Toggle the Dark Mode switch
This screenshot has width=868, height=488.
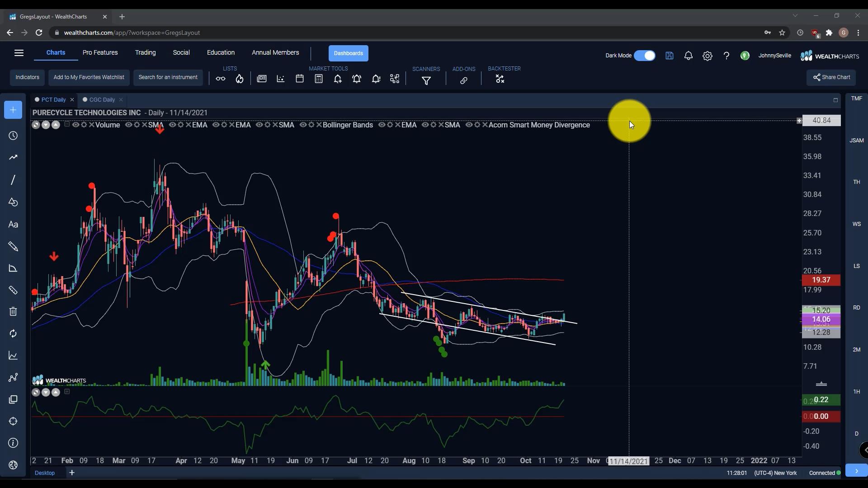tap(645, 56)
